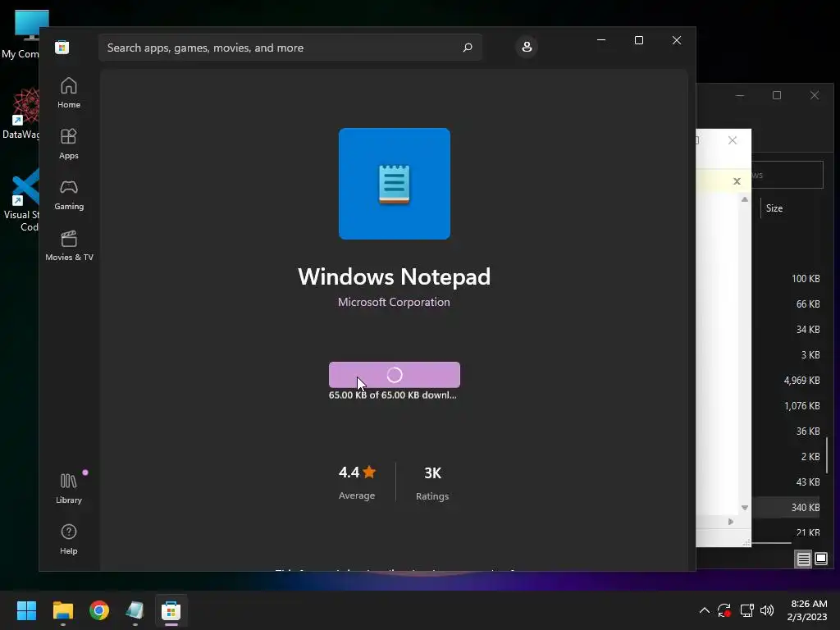Dismiss the yellow notification bar

(x=737, y=181)
